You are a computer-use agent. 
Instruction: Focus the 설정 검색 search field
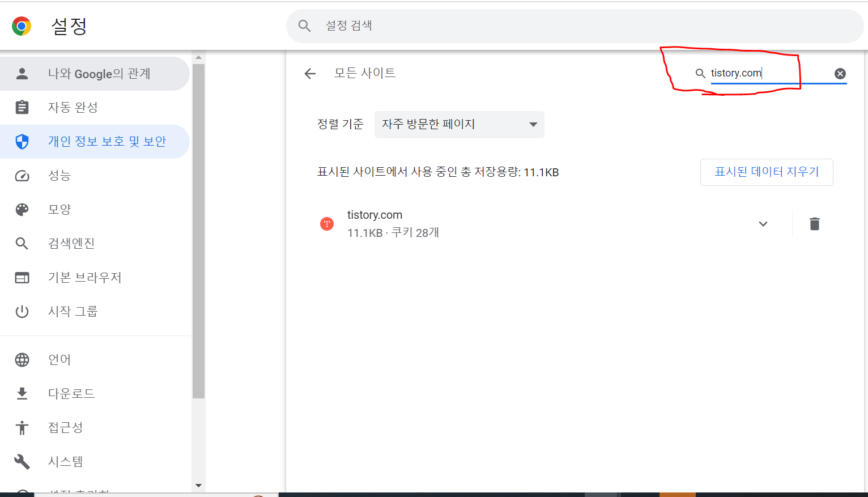tap(575, 26)
